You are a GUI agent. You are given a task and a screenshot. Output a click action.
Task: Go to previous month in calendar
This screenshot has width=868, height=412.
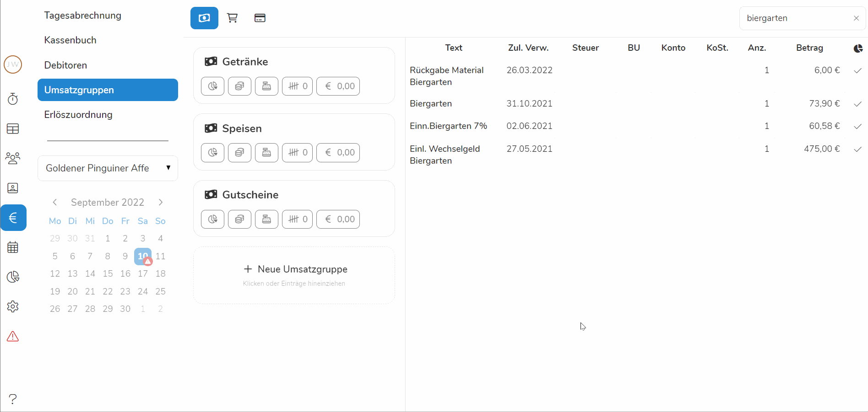click(x=55, y=202)
